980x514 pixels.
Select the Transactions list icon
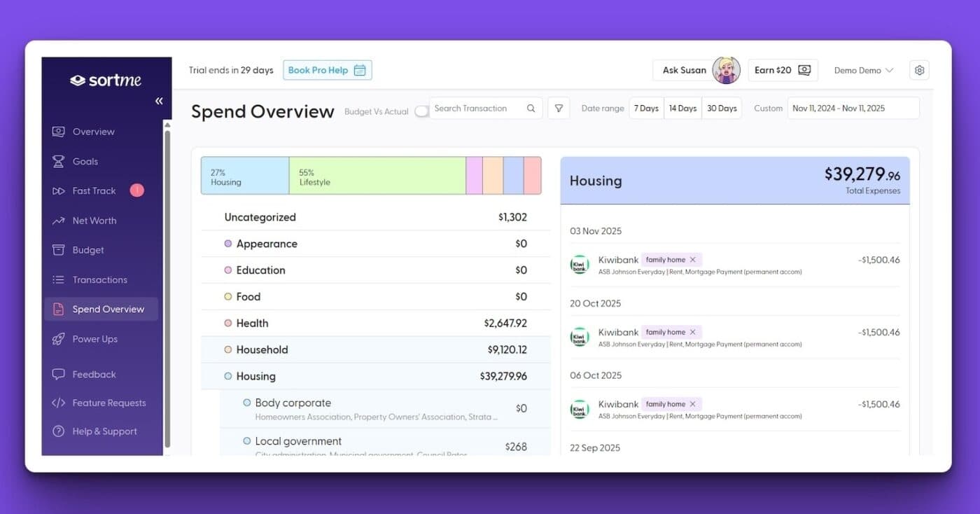58,279
